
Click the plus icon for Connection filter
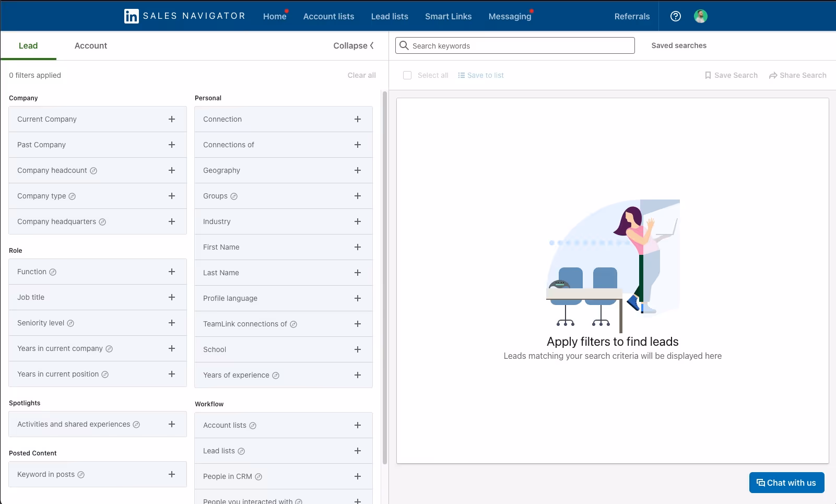click(358, 119)
